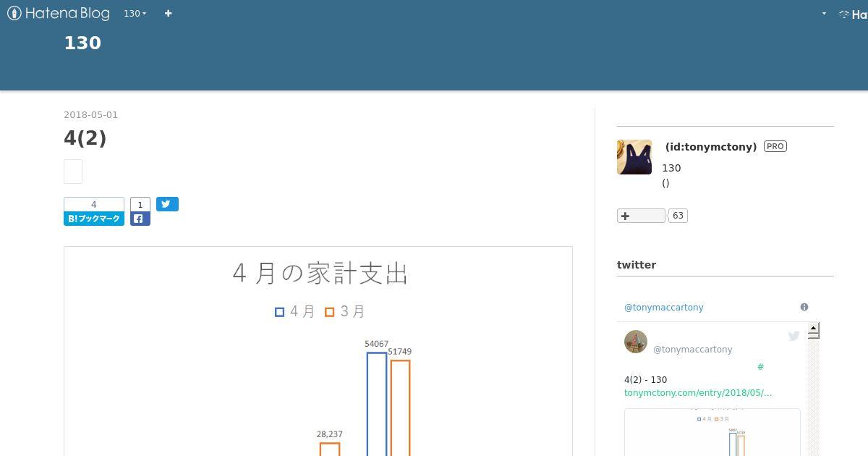
Task: Open the tweet chart preview card
Action: pos(712,432)
